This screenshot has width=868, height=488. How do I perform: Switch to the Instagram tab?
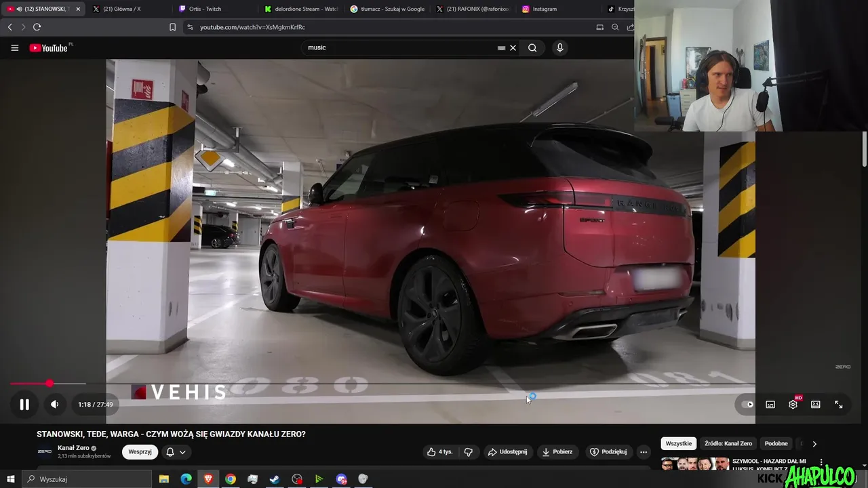557,9
